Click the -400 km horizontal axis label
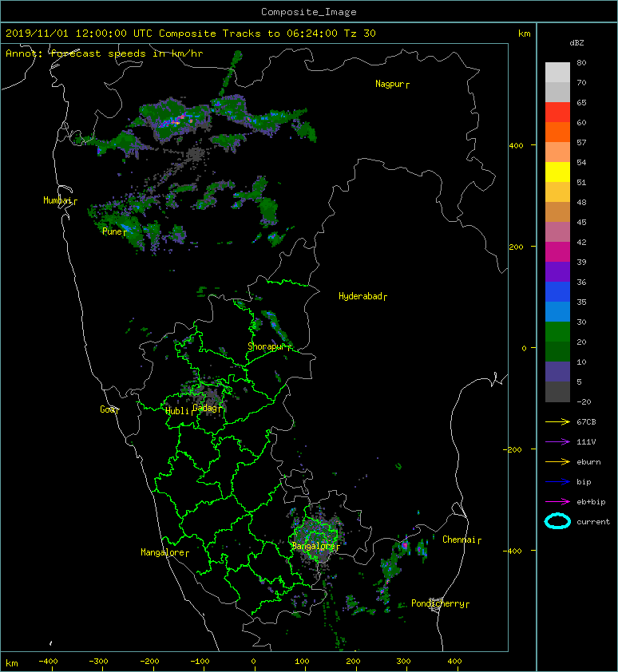Screen dimensions: 618x672 pyautogui.click(x=48, y=662)
